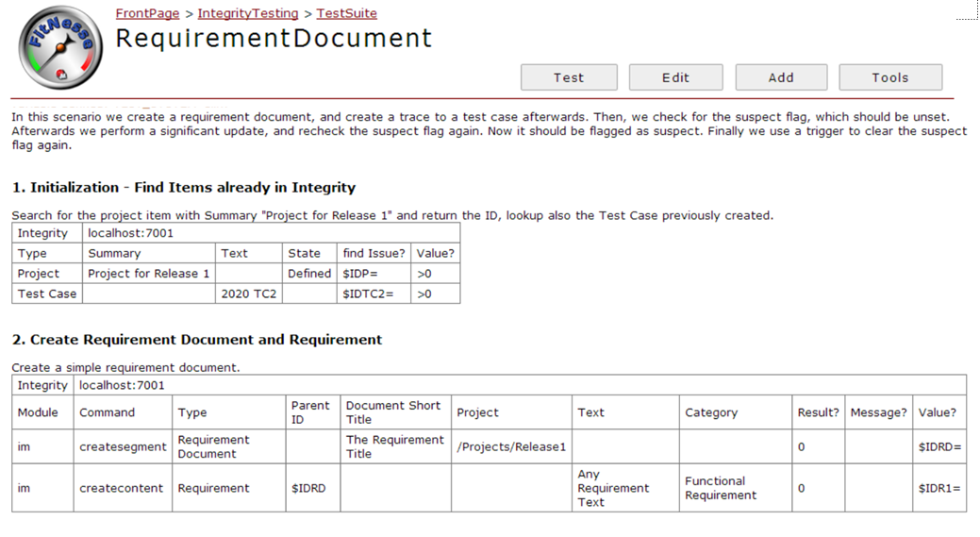Click the "find Issue?" column header
The height and width of the screenshot is (537, 980).
374,253
